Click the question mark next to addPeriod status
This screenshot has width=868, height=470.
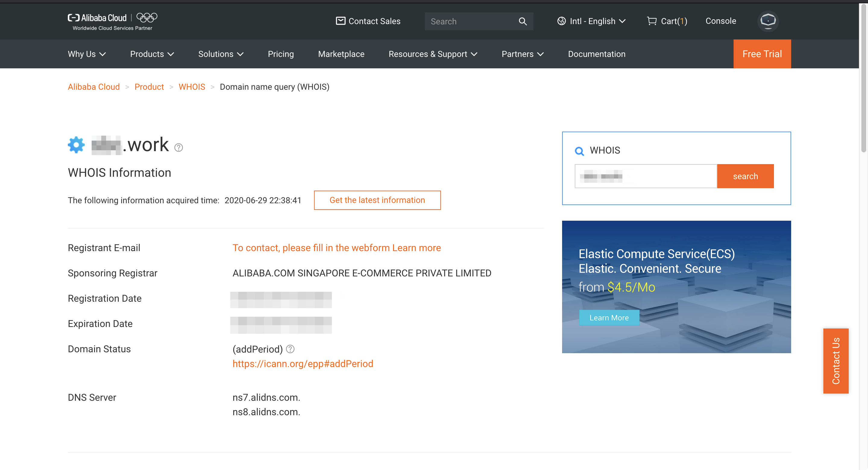[290, 349]
